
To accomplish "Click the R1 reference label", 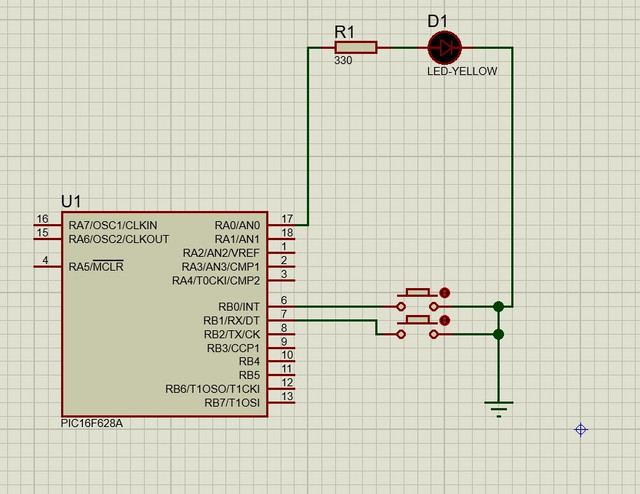I will tap(344, 32).
